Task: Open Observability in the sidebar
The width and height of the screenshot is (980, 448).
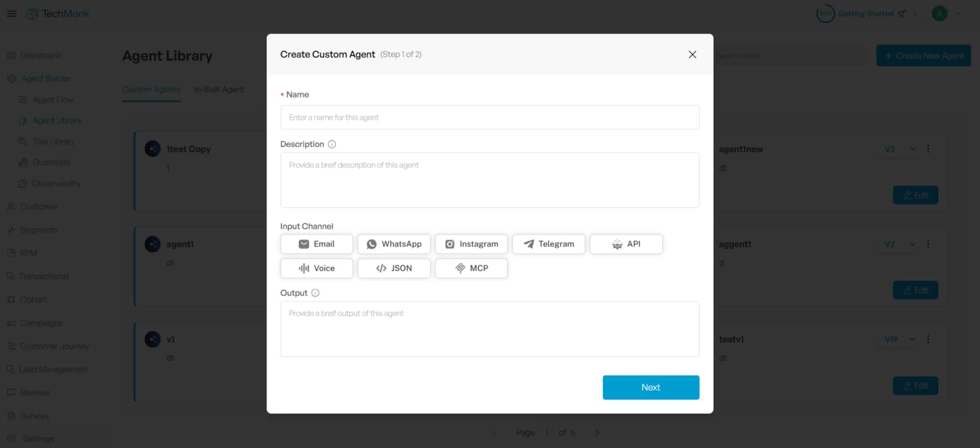Action: 50,183
